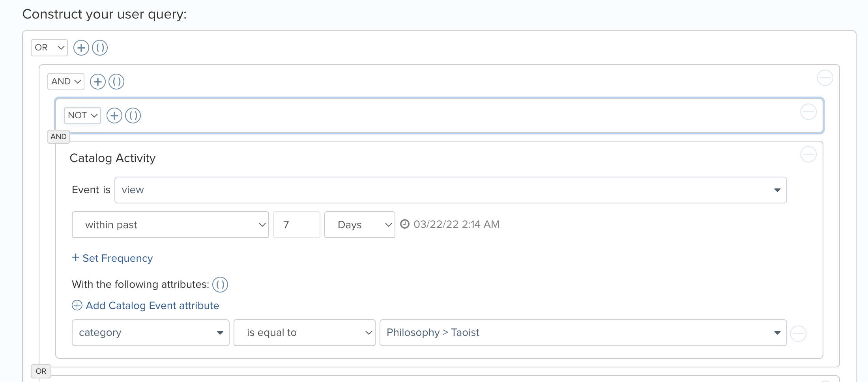Add parentheses group next to OR operator
The height and width of the screenshot is (382, 868).
coord(100,48)
